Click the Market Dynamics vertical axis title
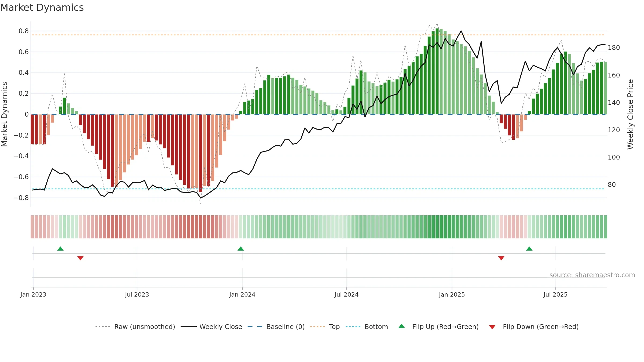The image size is (644, 362). point(4,114)
